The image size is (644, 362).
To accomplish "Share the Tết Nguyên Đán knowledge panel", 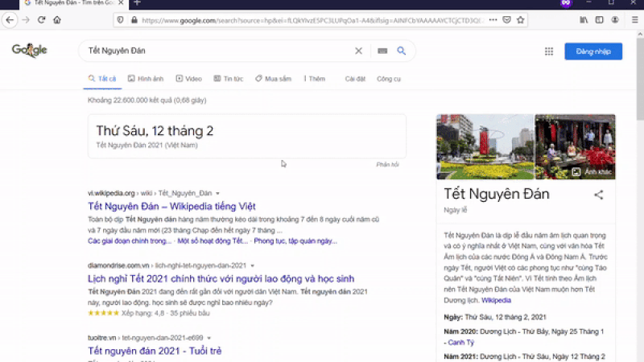I will (598, 195).
